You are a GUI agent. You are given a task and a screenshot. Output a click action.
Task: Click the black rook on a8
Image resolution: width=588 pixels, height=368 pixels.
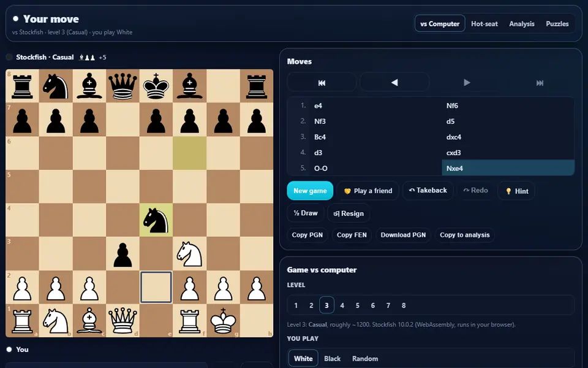coord(22,86)
